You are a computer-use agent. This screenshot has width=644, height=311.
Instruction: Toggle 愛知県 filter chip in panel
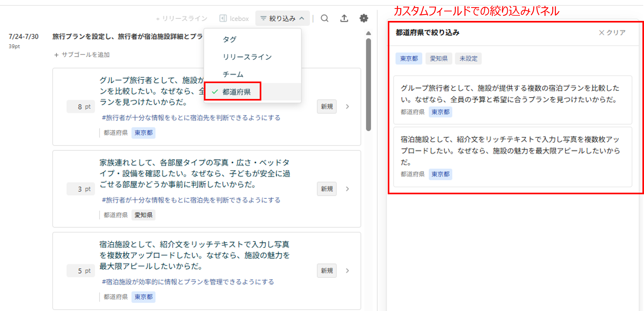(x=439, y=59)
